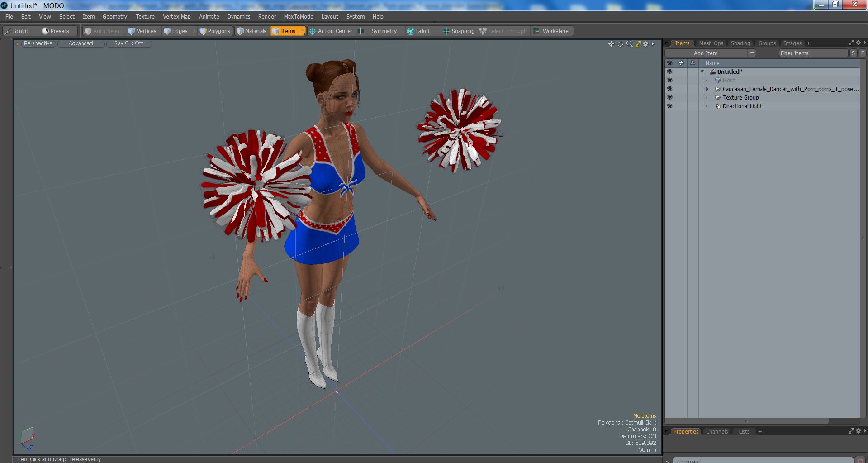
Task: Click the Command input field
Action: [764, 460]
